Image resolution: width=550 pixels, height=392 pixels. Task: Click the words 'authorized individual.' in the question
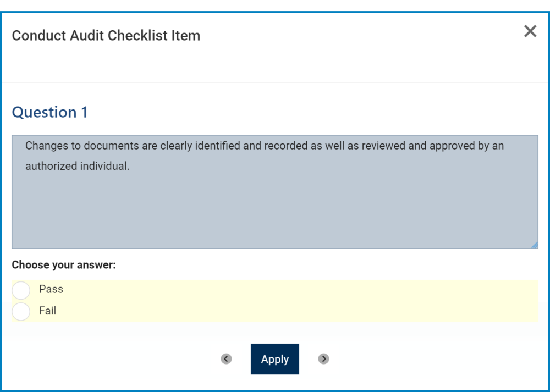[x=78, y=165]
